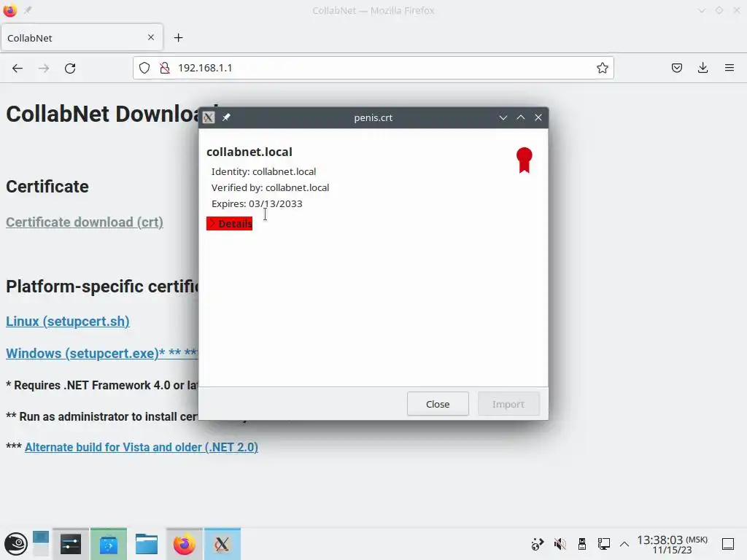
Task: Open Alternate build for Vista and older link
Action: click(142, 447)
